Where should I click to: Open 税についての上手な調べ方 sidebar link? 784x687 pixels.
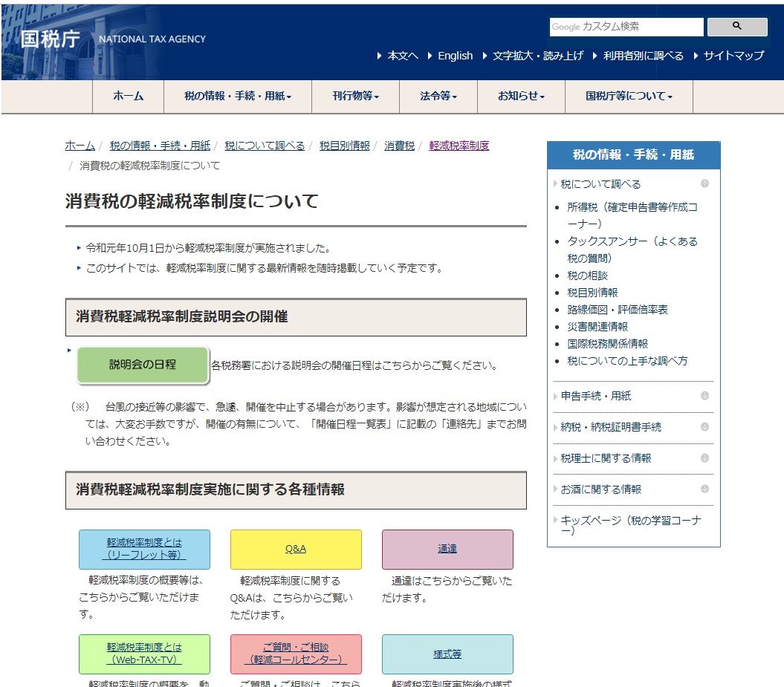coord(627,361)
